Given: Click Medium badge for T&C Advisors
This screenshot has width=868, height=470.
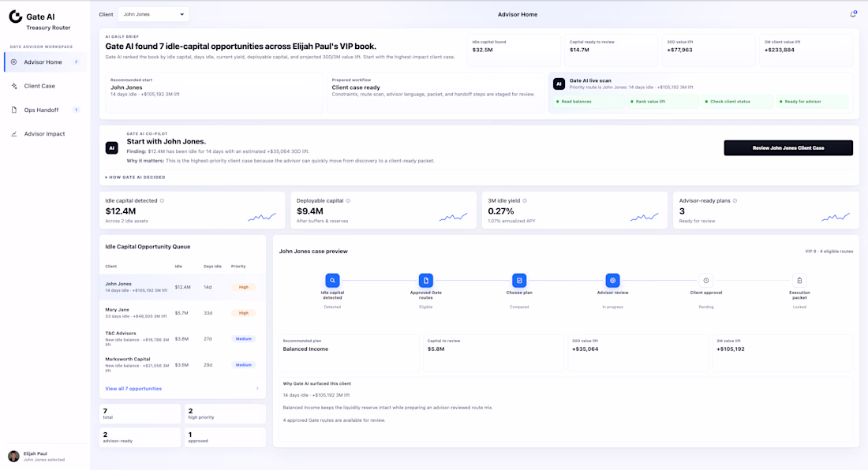Looking at the screenshot, I should click(x=244, y=339).
